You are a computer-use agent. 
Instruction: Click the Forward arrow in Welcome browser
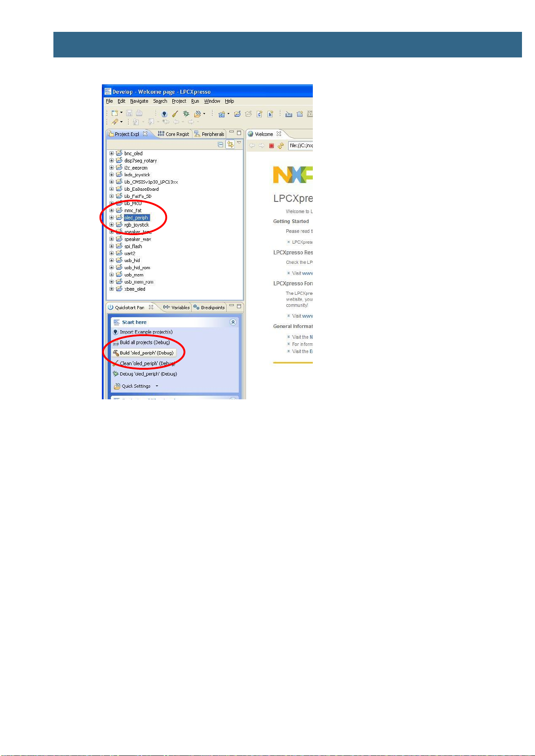pos(262,145)
